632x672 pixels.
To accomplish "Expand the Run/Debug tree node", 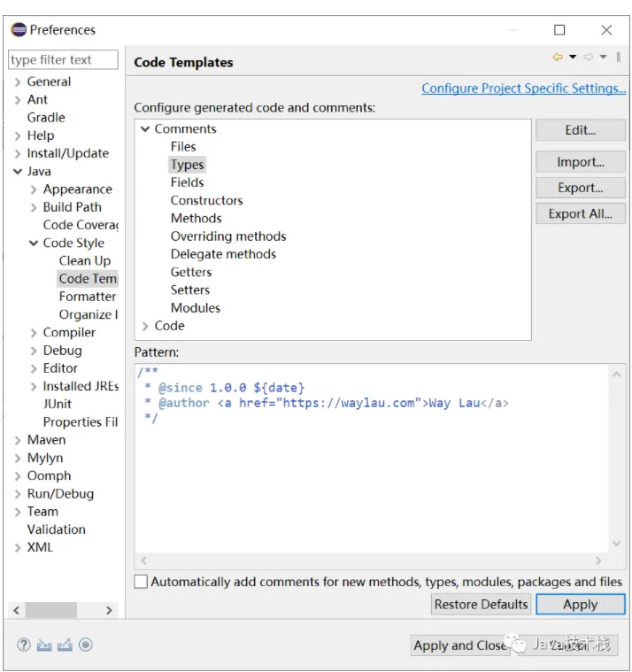I will point(18,494).
